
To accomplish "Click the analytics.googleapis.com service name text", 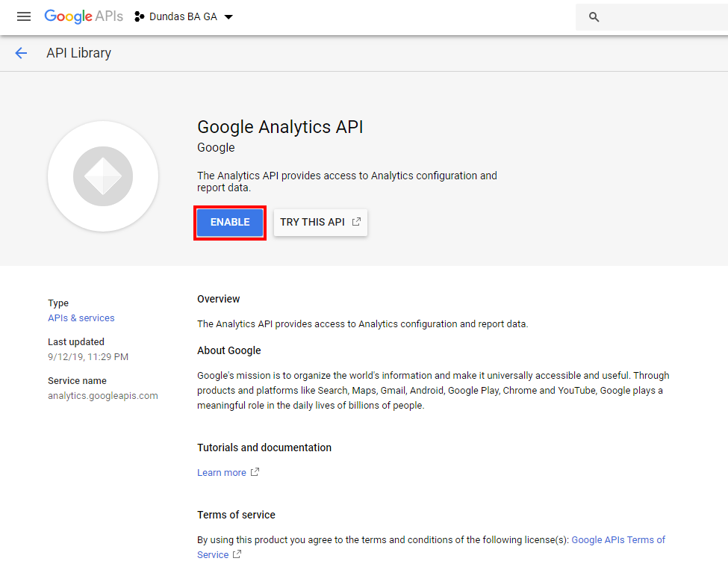I will [x=102, y=395].
